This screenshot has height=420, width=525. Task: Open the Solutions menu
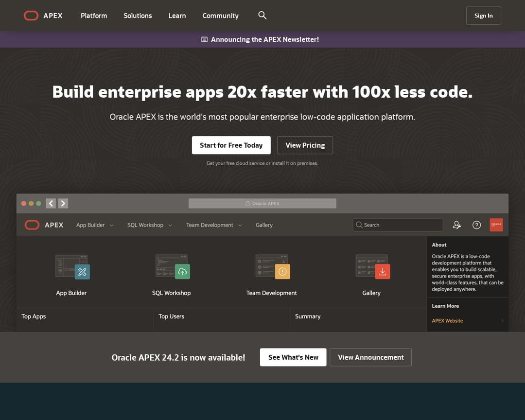(x=138, y=16)
